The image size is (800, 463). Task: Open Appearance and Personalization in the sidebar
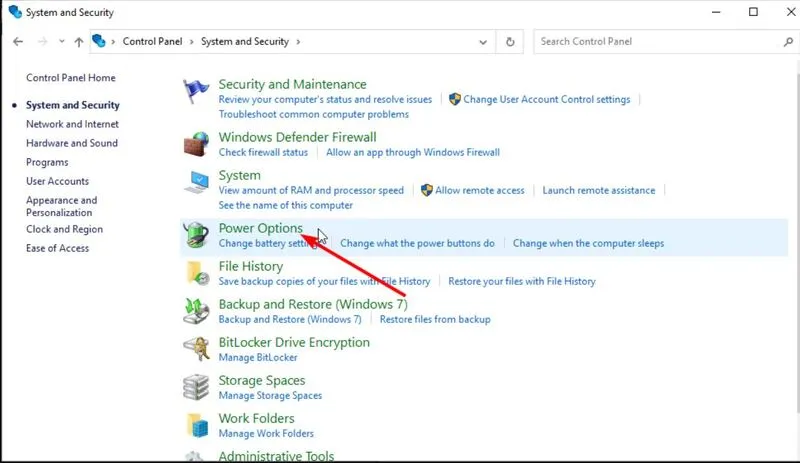pos(62,206)
